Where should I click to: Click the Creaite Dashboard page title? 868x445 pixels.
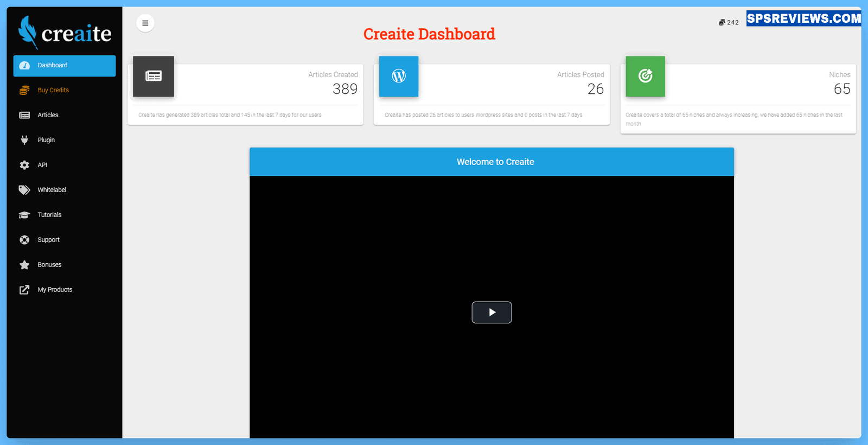click(429, 34)
